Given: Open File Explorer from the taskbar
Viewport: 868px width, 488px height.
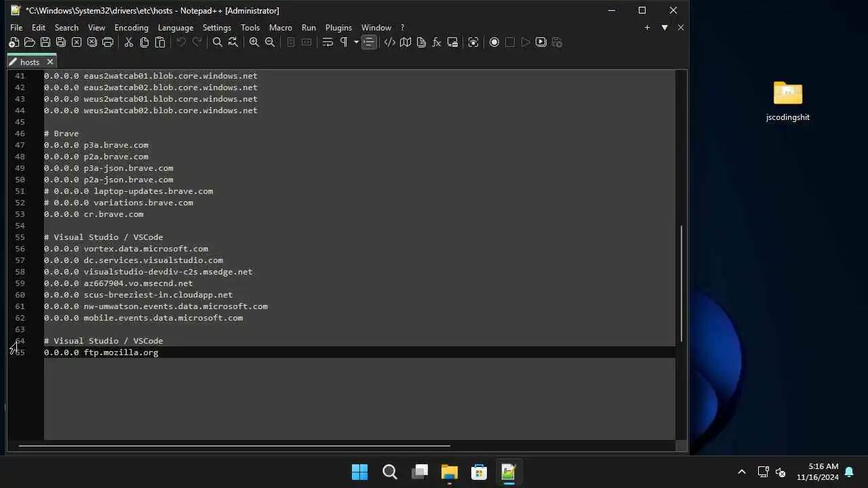Looking at the screenshot, I should (450, 472).
